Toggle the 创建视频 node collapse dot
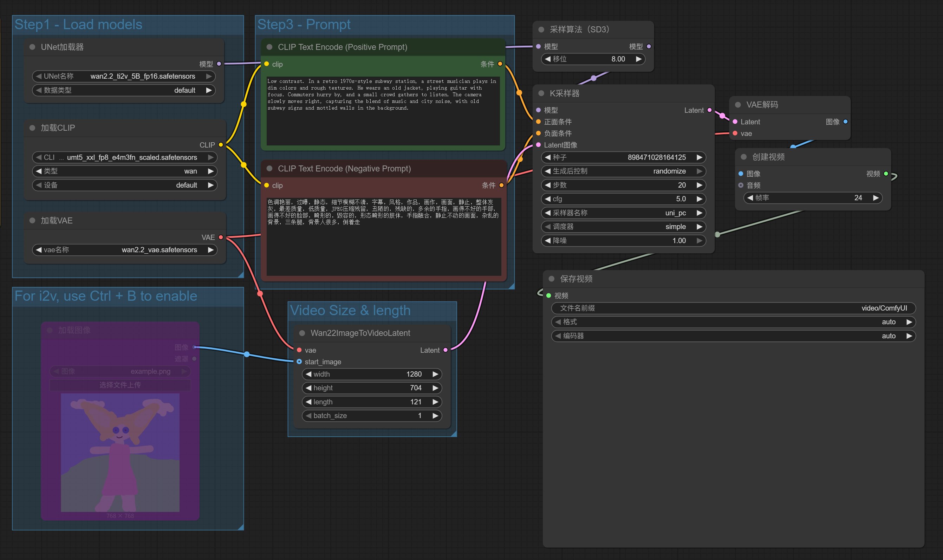This screenshot has width=943, height=560. tap(744, 157)
